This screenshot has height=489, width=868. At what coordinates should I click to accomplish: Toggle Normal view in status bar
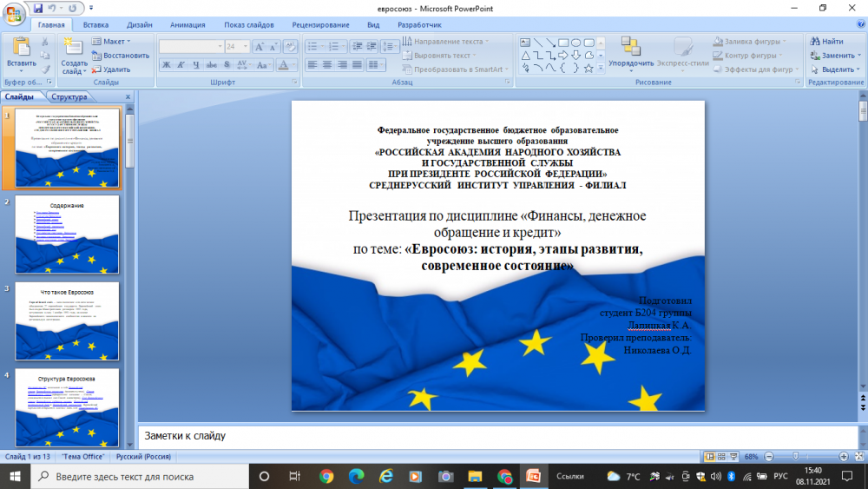coord(710,456)
